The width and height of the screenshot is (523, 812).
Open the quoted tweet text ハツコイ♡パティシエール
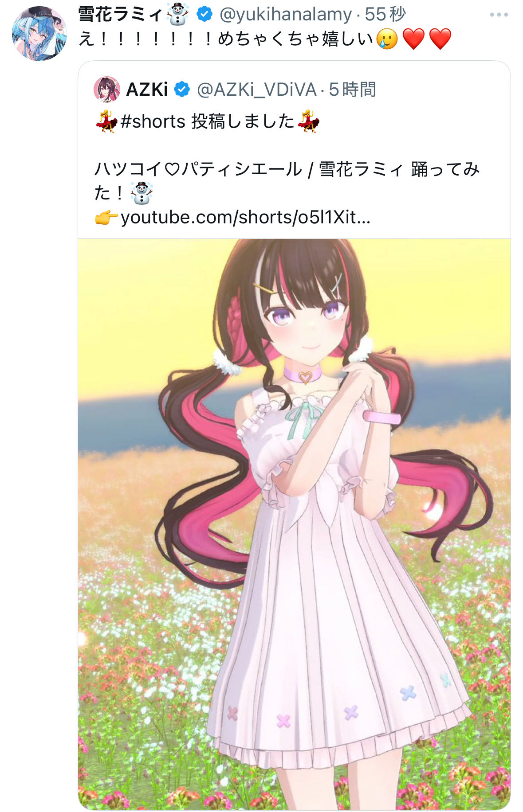click(198, 169)
